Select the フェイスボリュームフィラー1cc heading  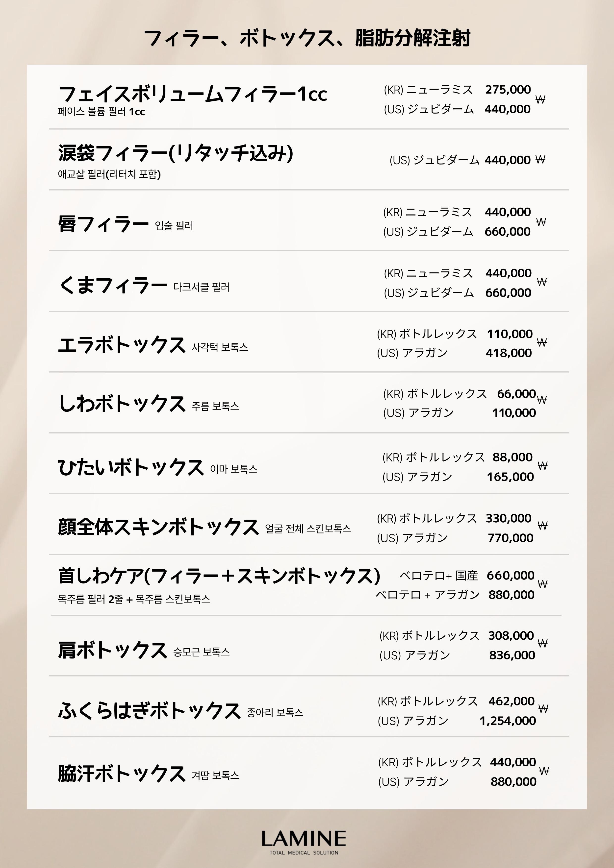coord(193,94)
